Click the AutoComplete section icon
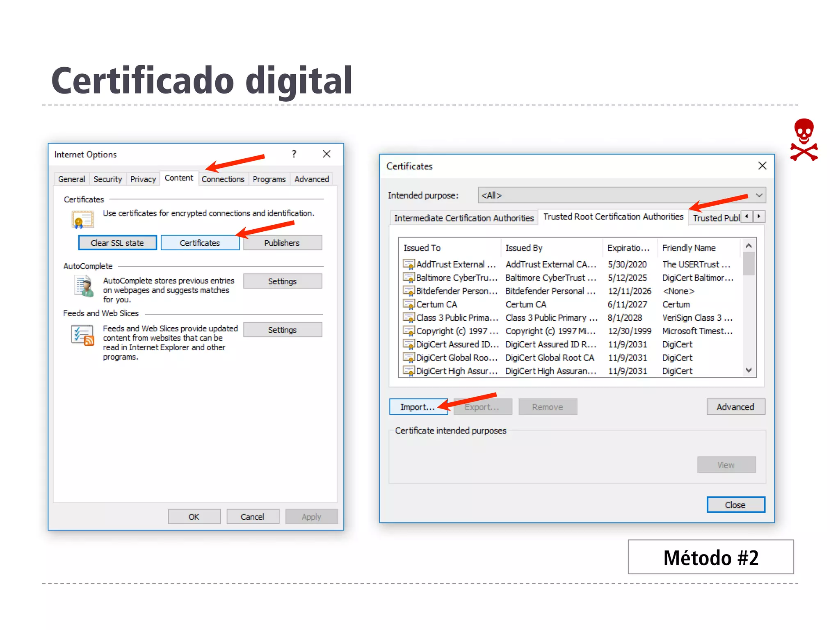840x630 pixels. pos(84,286)
